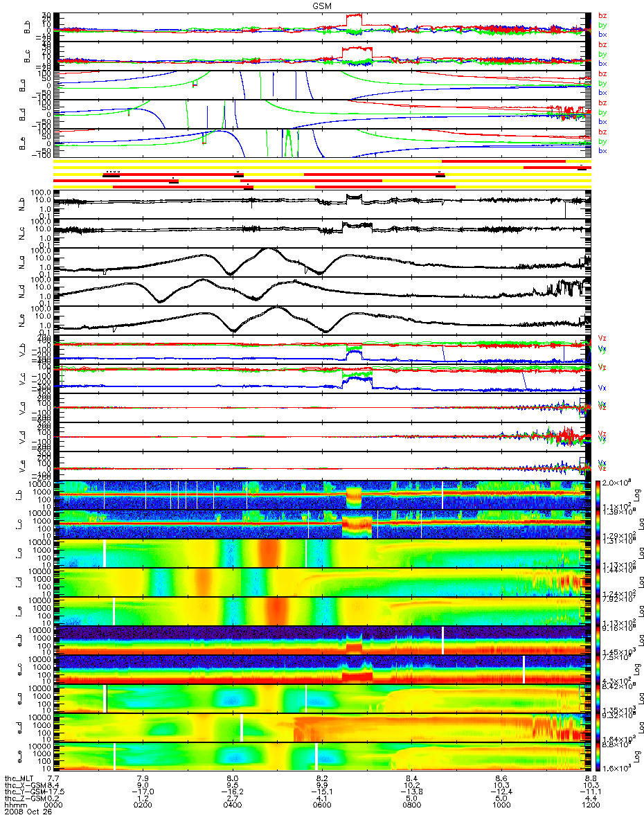The height and width of the screenshot is (831, 644).
Task: Select the 0600 time tick label
Action: point(321,807)
